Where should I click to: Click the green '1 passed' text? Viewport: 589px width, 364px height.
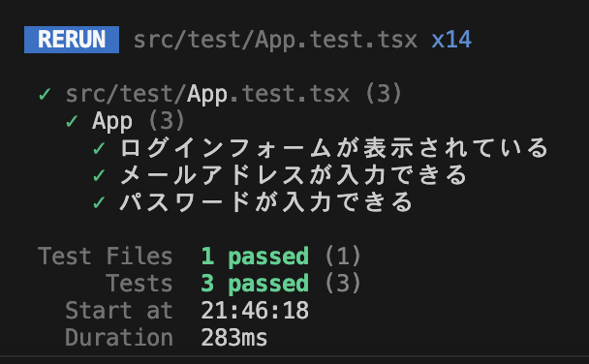[255, 258]
